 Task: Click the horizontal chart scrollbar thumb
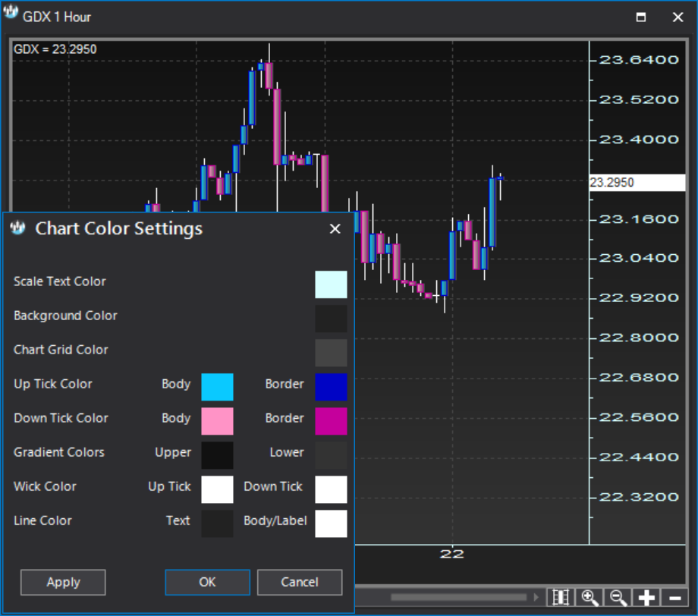458,597
